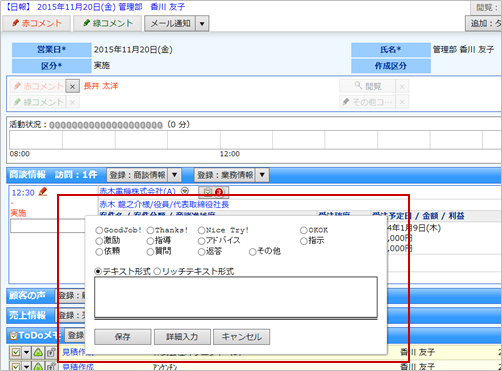Click the キャンセル button
Image resolution: width=502 pixels, height=371 pixels.
point(242,337)
